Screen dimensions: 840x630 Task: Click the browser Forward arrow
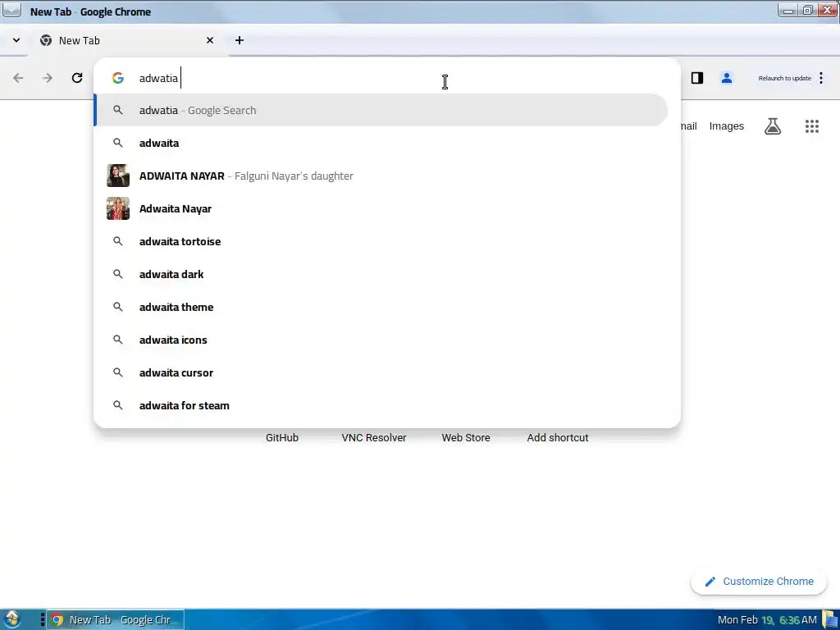pos(47,78)
